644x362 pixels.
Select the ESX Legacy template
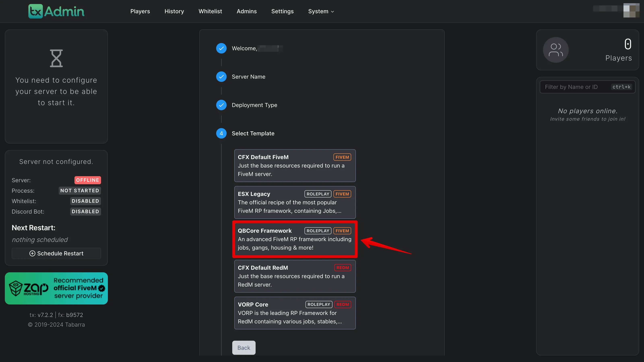click(295, 202)
